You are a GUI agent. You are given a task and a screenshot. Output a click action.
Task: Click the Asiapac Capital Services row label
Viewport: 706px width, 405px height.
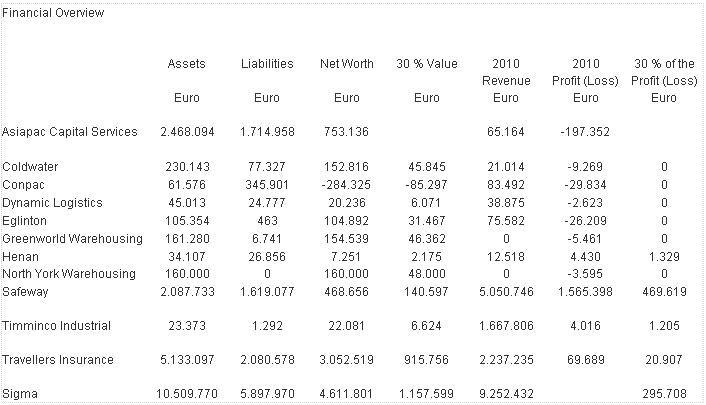pos(71,131)
